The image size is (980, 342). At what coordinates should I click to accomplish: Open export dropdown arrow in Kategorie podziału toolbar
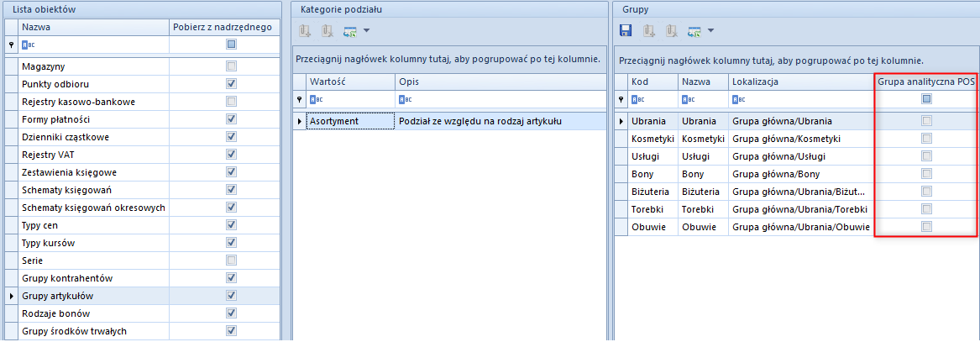point(367,31)
